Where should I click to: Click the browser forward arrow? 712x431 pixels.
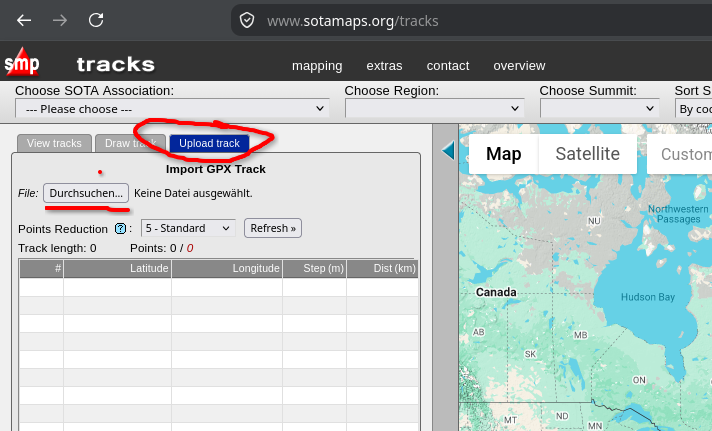click(59, 20)
